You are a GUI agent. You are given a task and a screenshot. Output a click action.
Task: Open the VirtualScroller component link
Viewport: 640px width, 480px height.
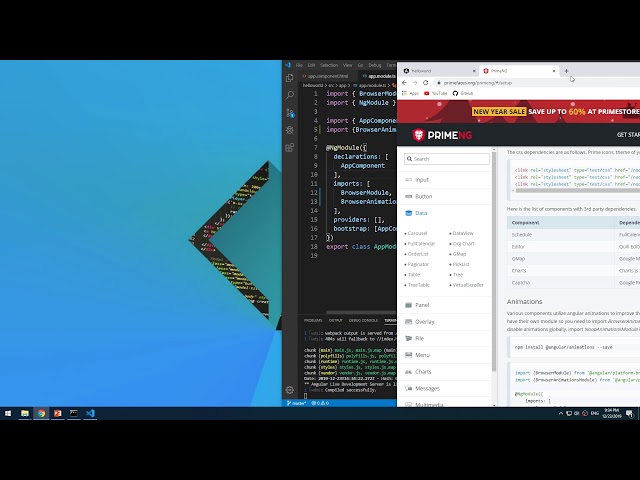coord(467,285)
